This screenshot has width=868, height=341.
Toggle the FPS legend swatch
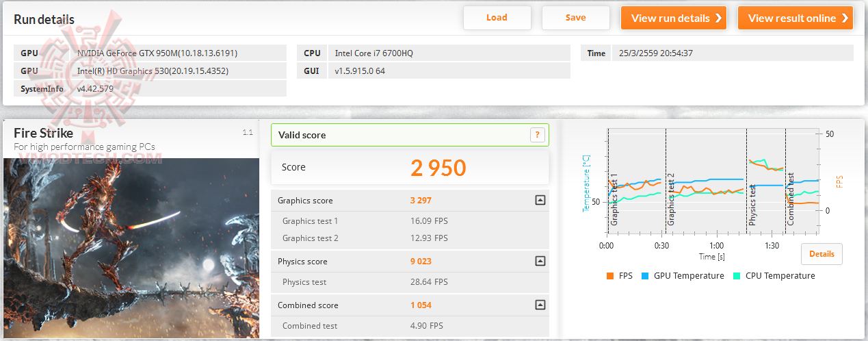click(610, 276)
